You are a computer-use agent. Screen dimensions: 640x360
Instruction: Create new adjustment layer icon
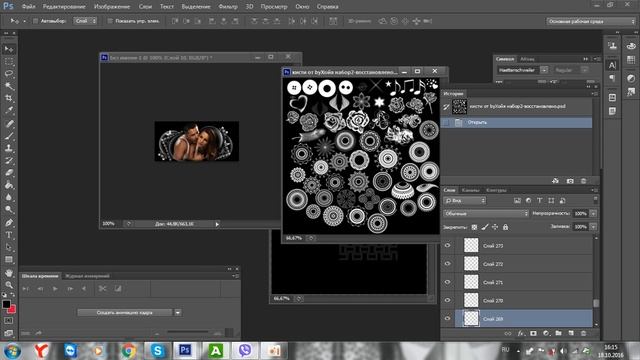coord(546,333)
